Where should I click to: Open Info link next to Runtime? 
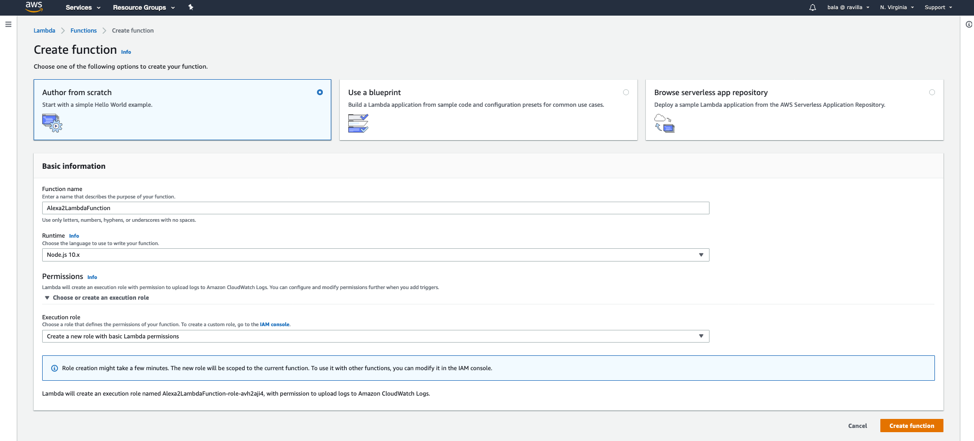[x=74, y=236]
